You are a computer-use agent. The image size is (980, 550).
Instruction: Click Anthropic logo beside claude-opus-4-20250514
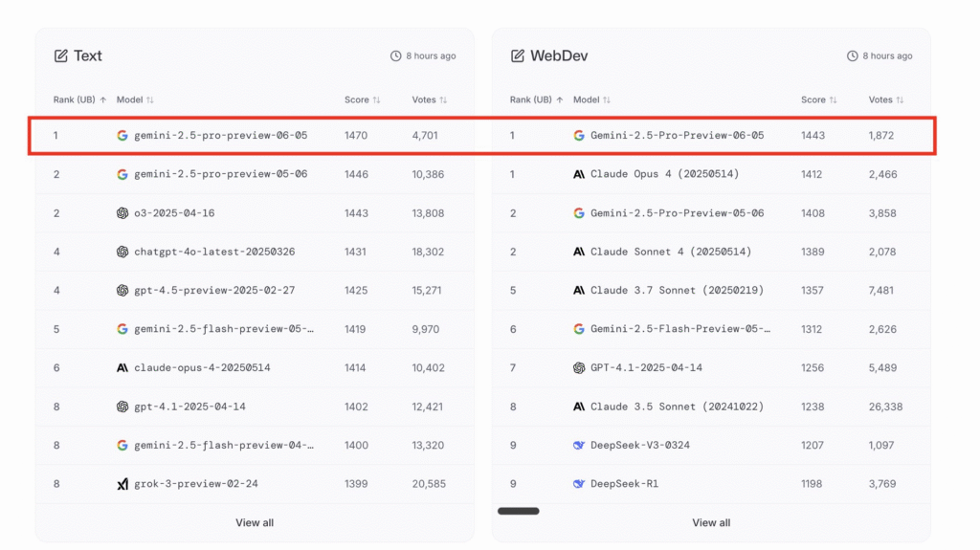[122, 367]
